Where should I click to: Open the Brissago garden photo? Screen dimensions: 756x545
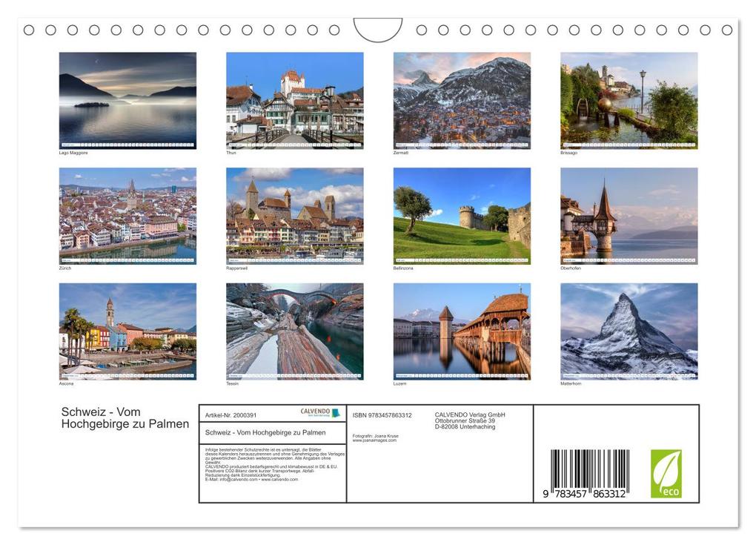point(629,100)
